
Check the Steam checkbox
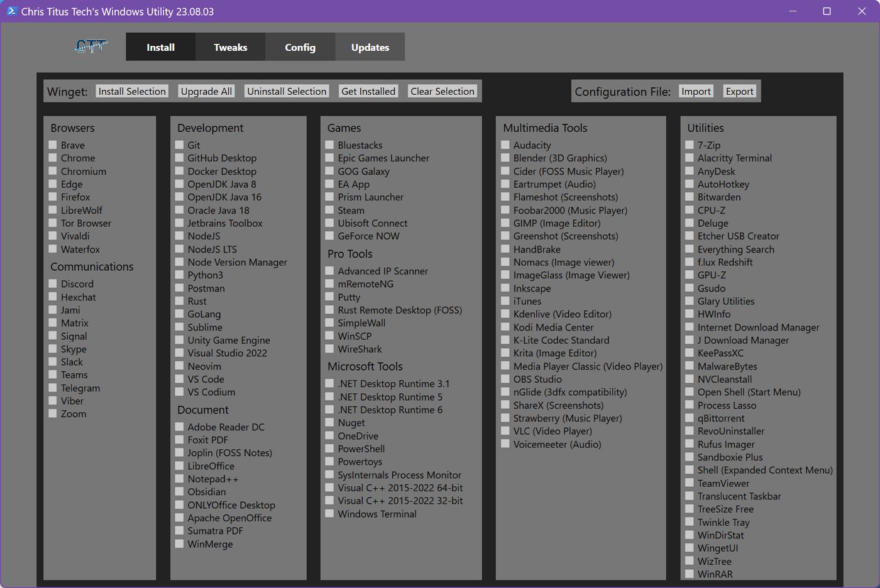click(x=329, y=210)
